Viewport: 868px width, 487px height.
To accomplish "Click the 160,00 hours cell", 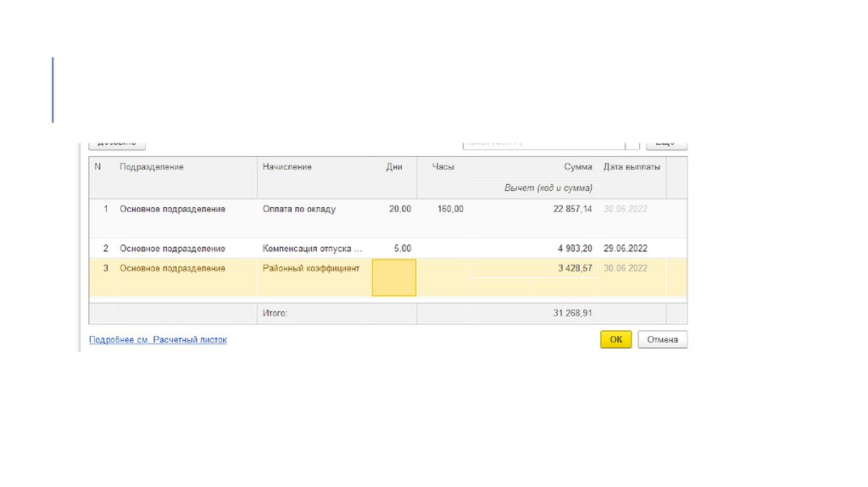I will point(450,209).
